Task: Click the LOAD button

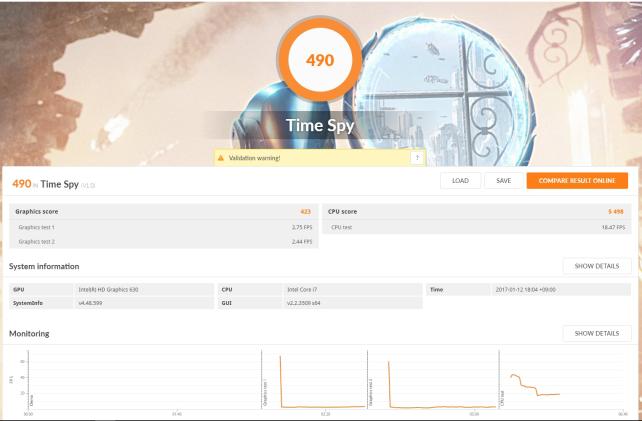Action: click(x=460, y=181)
